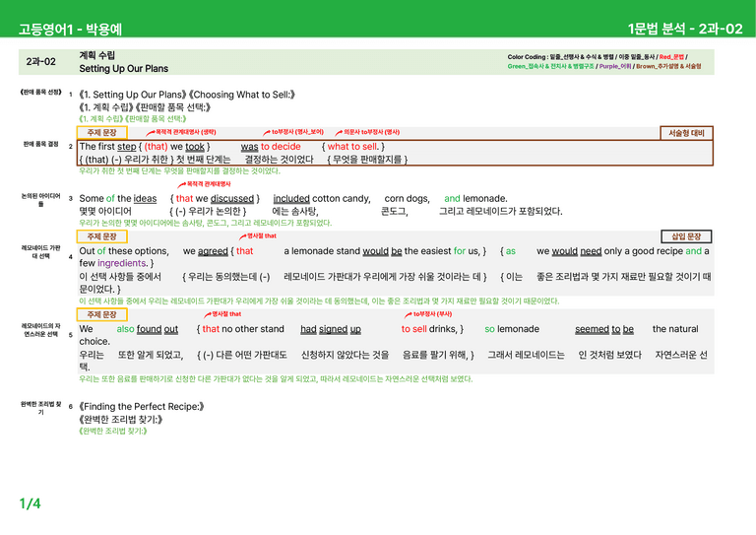This screenshot has height=535, width=756.
Task: Click the 명사절 that arrow above sentence 5
Action: pyautogui.click(x=208, y=314)
